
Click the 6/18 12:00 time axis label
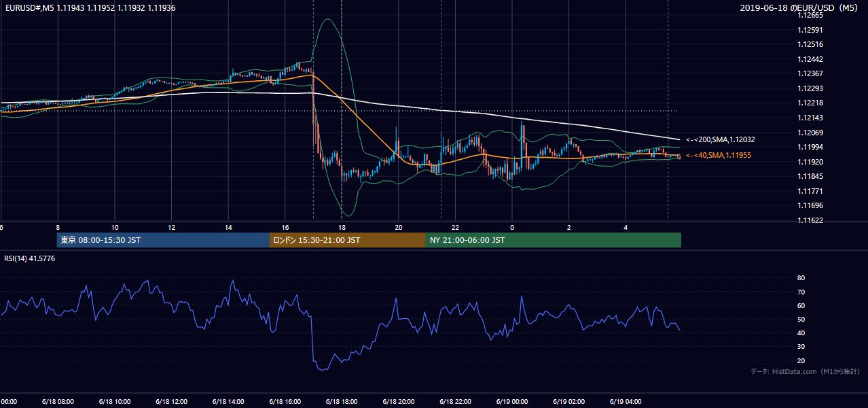pos(170,402)
